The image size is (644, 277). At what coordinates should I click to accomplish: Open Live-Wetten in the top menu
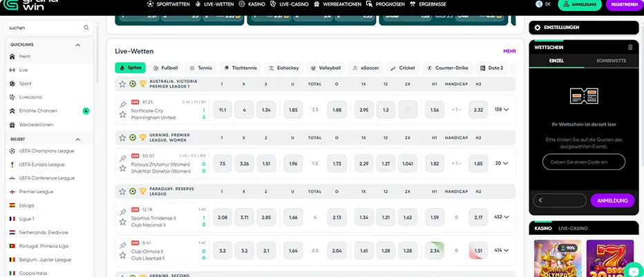(215, 4)
